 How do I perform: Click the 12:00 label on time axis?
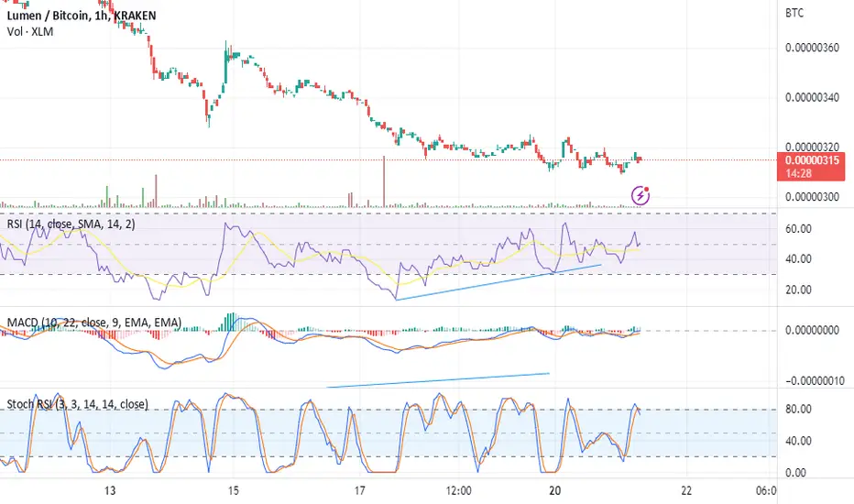pyautogui.click(x=458, y=490)
